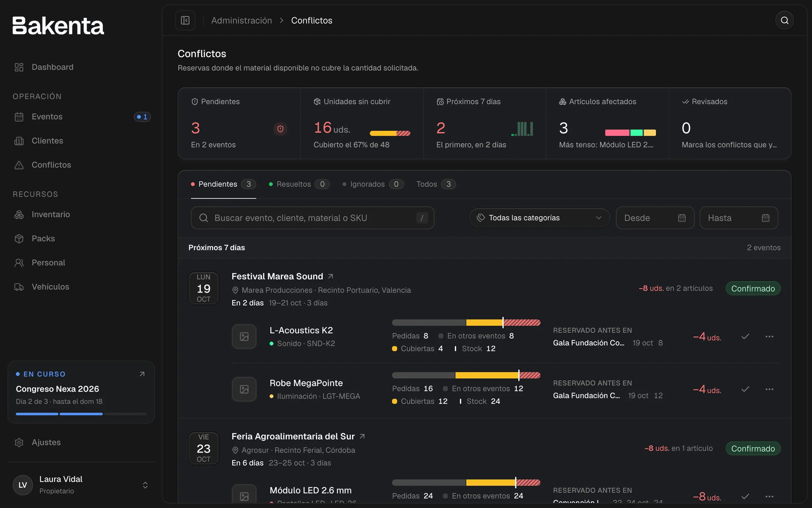
Task: Switch to the Resueltos tab
Action: (x=299, y=184)
